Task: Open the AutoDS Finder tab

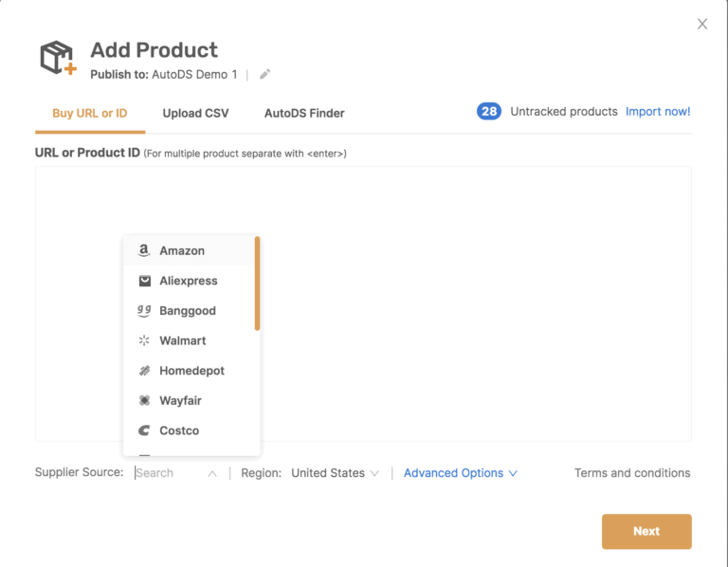Action: pos(304,114)
